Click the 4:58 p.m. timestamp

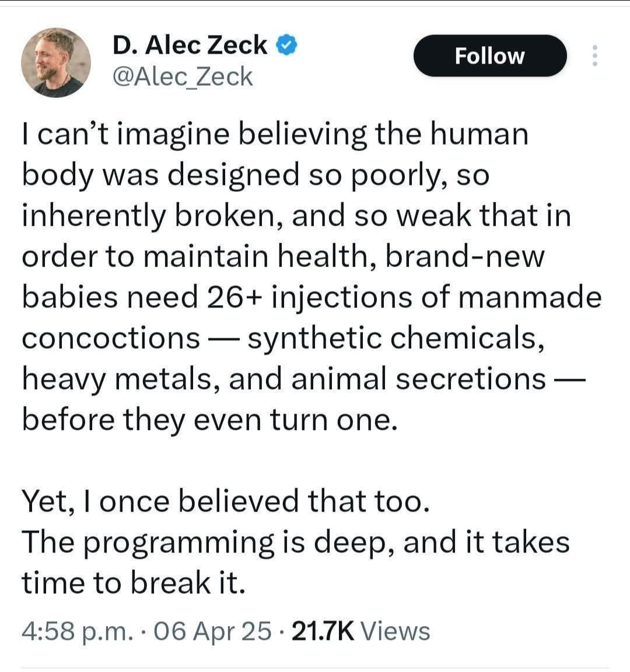(77, 631)
